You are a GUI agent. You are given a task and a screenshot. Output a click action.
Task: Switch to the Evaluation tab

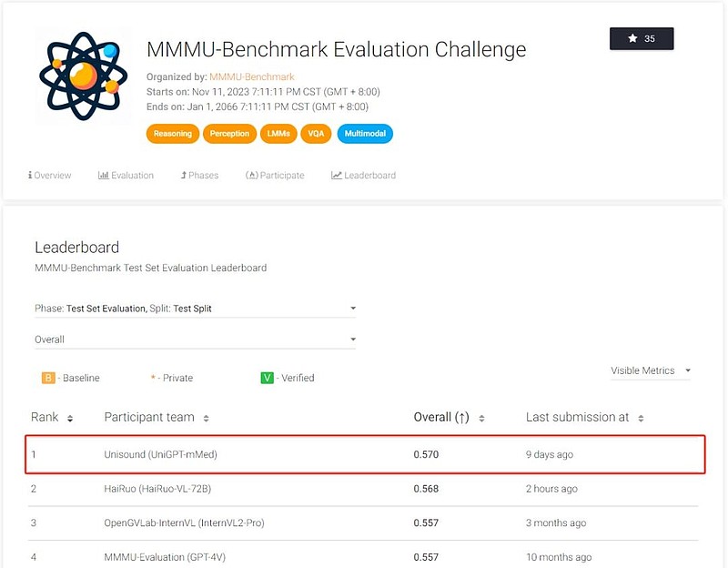pos(126,175)
